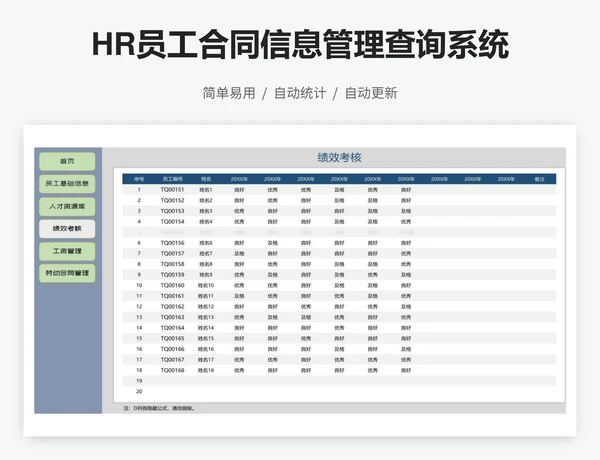Select the 绩效考核 sidebar button
Image resolution: width=600 pixels, height=460 pixels.
pos(67,228)
